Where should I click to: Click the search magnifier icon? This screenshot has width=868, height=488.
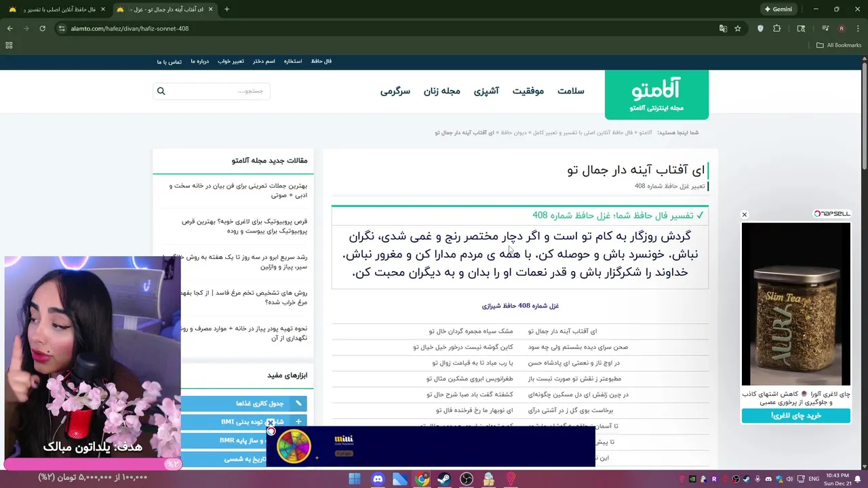pyautogui.click(x=161, y=91)
